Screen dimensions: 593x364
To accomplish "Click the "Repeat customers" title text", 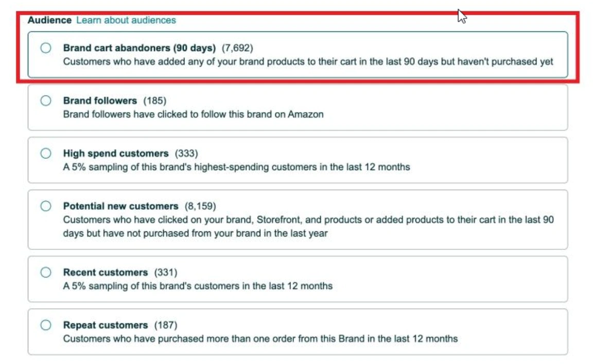I will pos(106,325).
